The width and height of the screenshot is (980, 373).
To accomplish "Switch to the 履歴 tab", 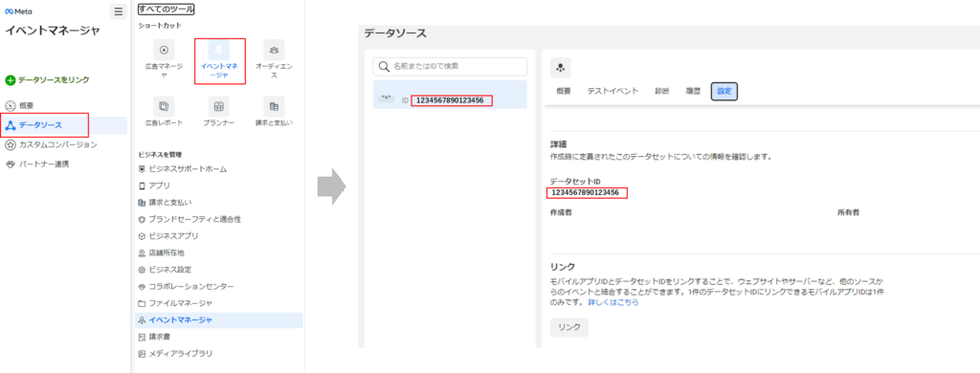I will (693, 91).
